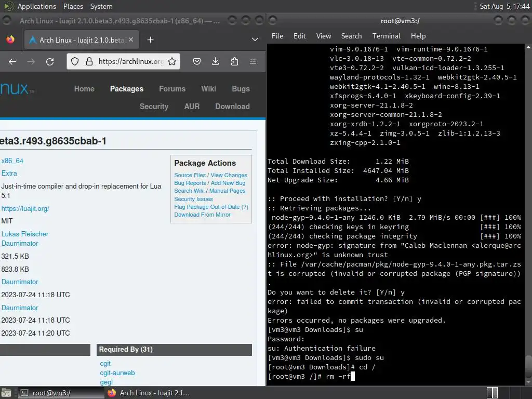
Task: Click Source Files link
Action: [190, 175]
